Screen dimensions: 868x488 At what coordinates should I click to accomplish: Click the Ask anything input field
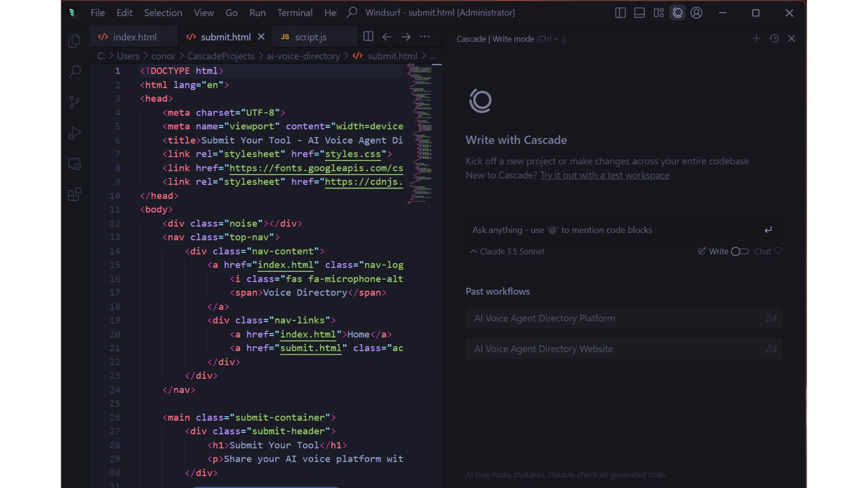tap(616, 230)
